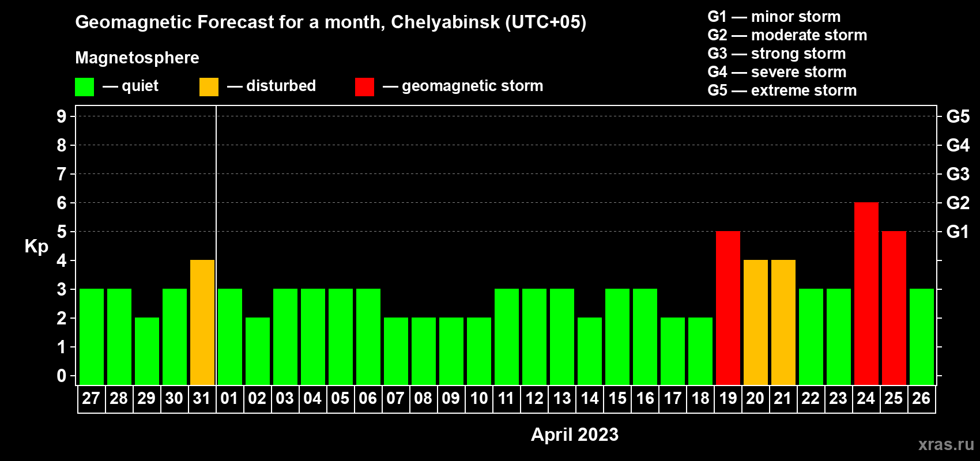Click the G1 label on the right axis
Screen dimensions: 980x461
958,232
